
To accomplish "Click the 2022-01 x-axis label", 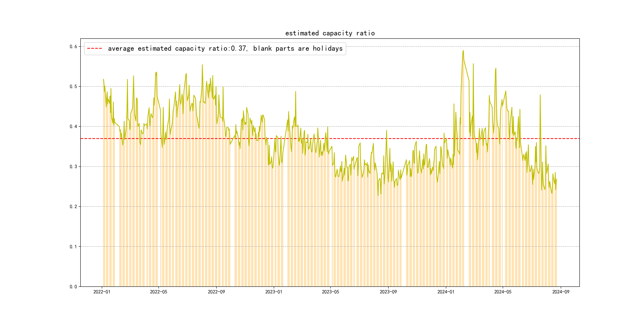I will (x=102, y=292).
